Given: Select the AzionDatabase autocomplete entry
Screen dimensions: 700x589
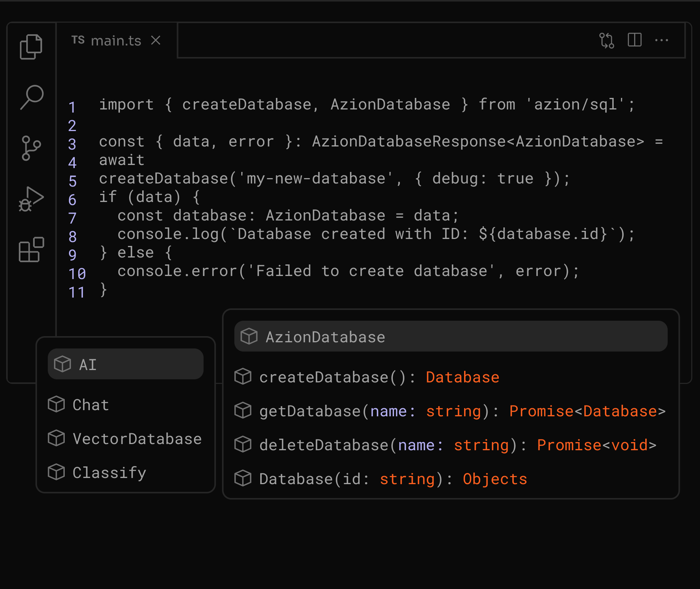Looking at the screenshot, I should click(x=451, y=336).
